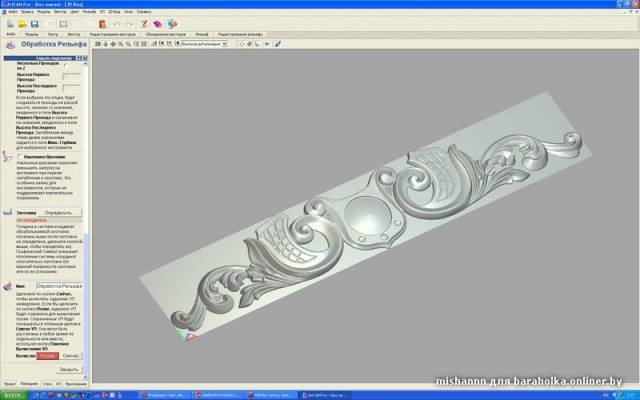Switch to the Слои bottom tab
Viewport: 640px width, 400px height.
coord(47,384)
